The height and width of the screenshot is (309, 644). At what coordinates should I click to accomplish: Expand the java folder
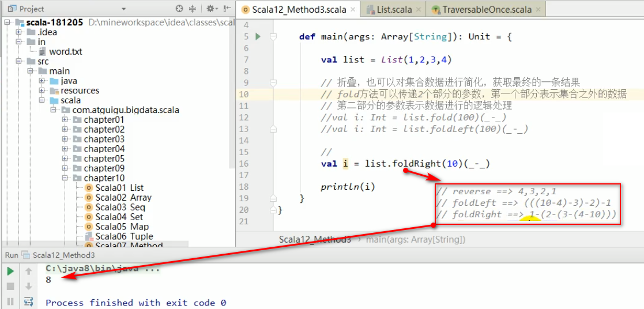click(x=42, y=81)
